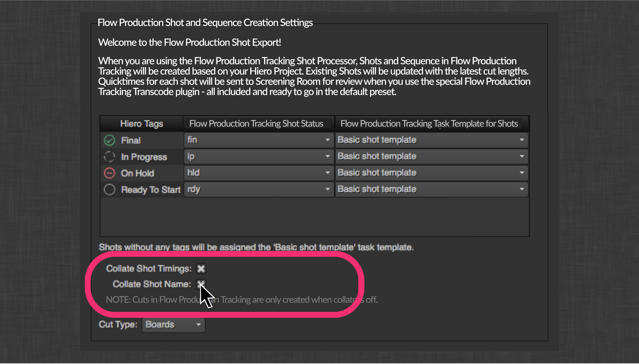Click the Ready To Start circle icon

pos(109,189)
